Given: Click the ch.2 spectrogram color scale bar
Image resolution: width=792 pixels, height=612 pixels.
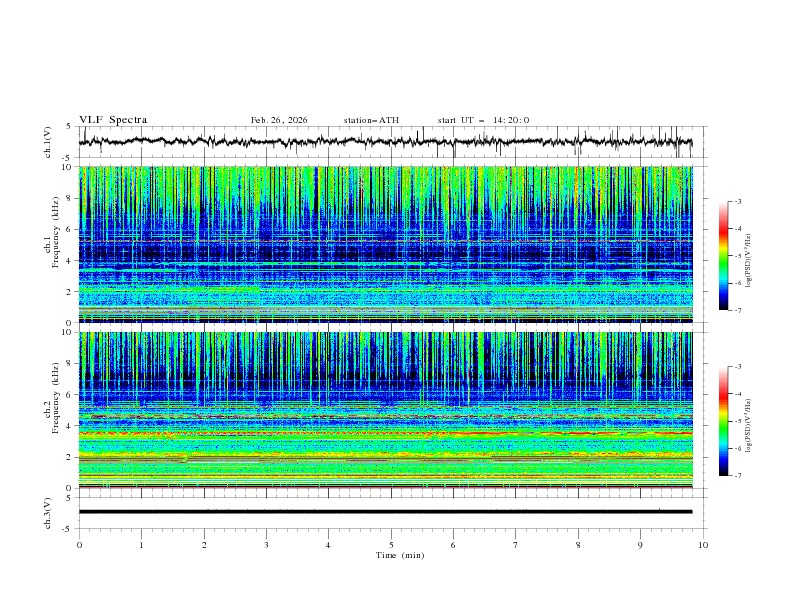Looking at the screenshot, I should point(723,421).
